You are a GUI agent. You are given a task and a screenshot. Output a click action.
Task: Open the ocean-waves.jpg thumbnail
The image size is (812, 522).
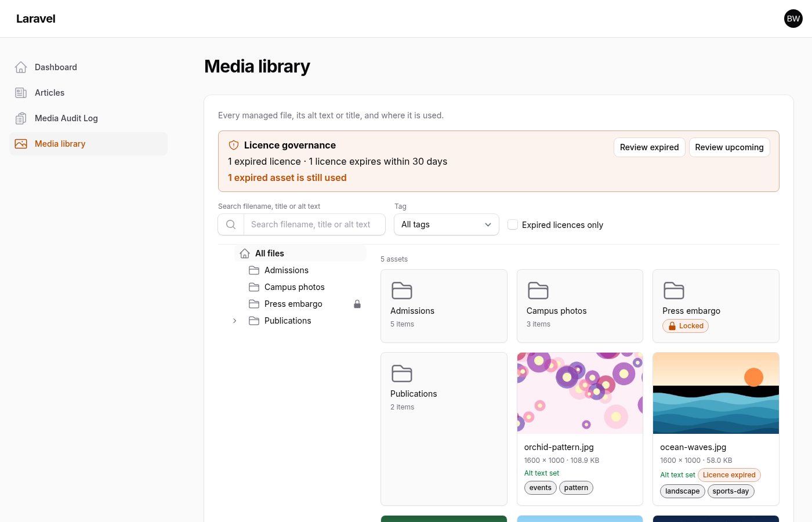(716, 393)
